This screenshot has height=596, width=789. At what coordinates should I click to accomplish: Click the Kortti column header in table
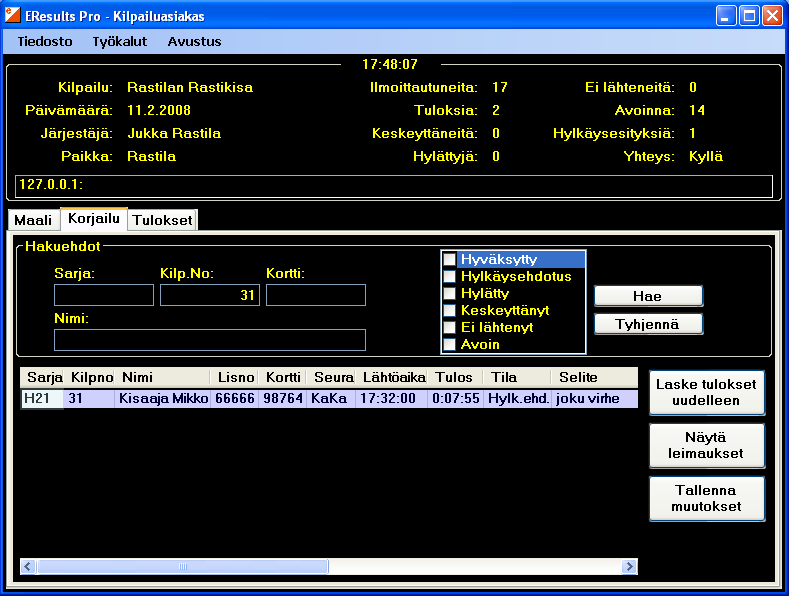pyautogui.click(x=283, y=377)
